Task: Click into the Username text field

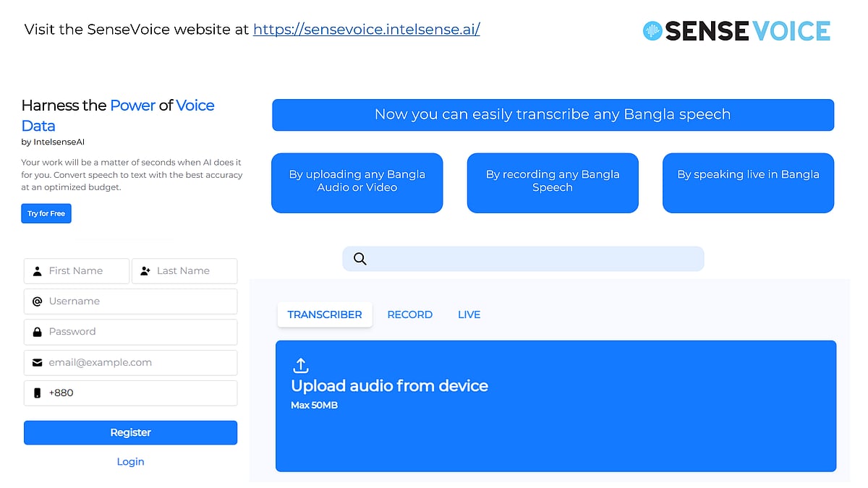Action: tap(137, 301)
